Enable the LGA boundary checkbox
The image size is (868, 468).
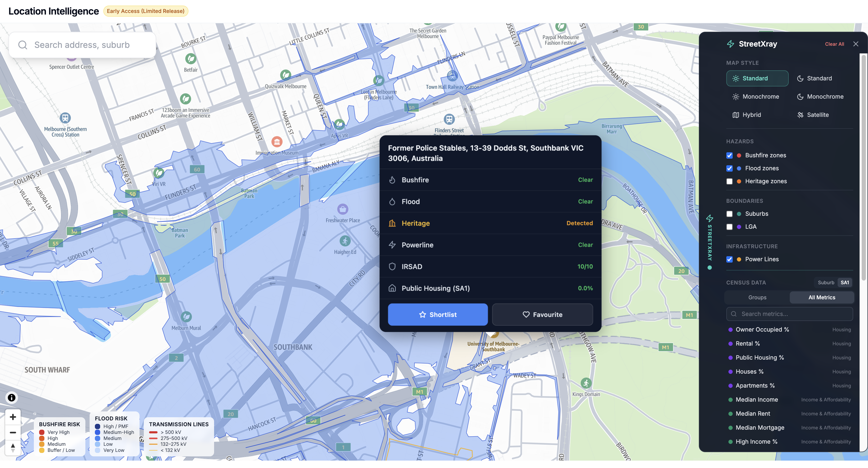click(x=729, y=227)
